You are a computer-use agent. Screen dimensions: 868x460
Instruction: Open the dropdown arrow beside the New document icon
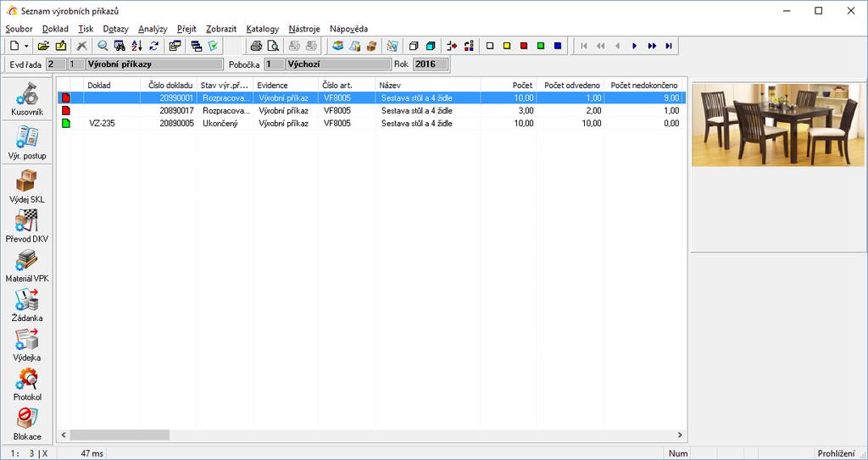tap(26, 46)
